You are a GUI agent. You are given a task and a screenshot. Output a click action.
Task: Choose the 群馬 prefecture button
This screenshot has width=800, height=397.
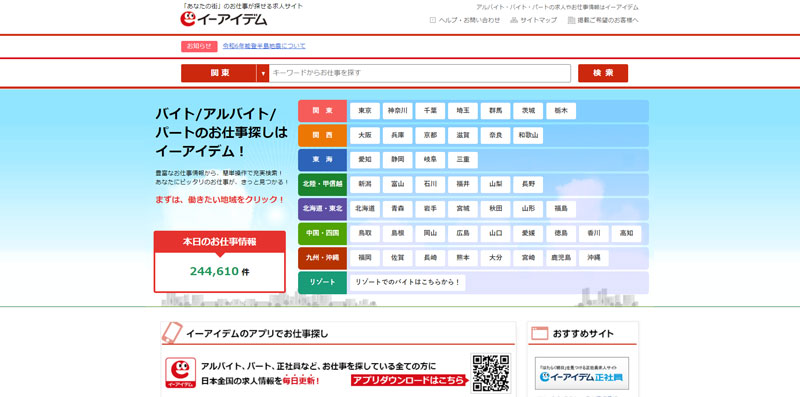(x=495, y=111)
